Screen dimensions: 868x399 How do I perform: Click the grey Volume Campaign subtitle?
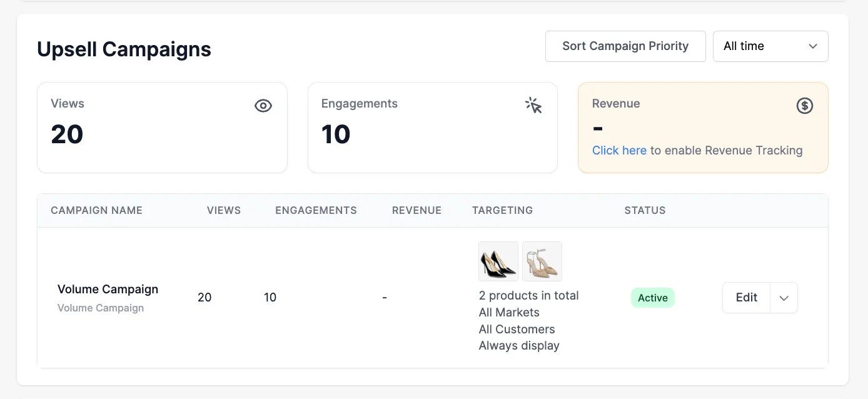(x=101, y=308)
